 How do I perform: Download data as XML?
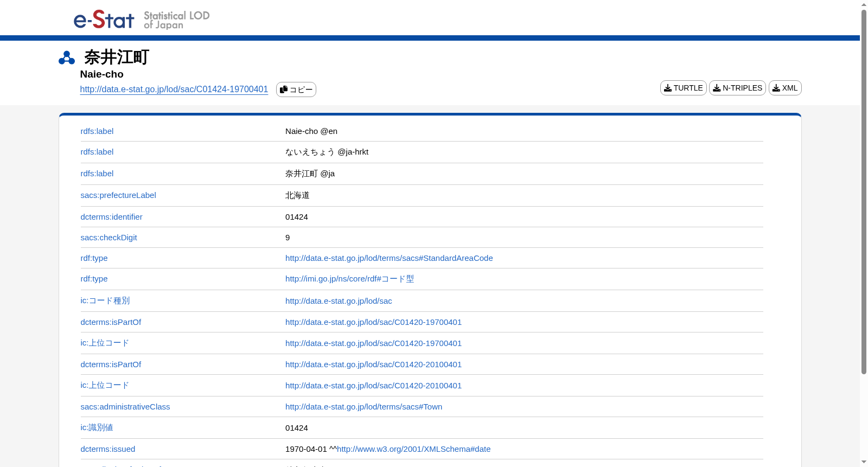point(785,88)
